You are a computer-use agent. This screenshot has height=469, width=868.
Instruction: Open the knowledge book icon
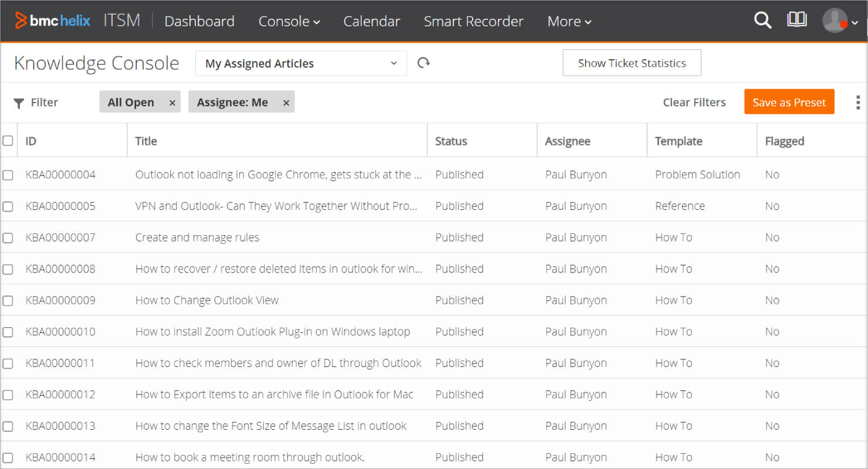click(x=796, y=20)
